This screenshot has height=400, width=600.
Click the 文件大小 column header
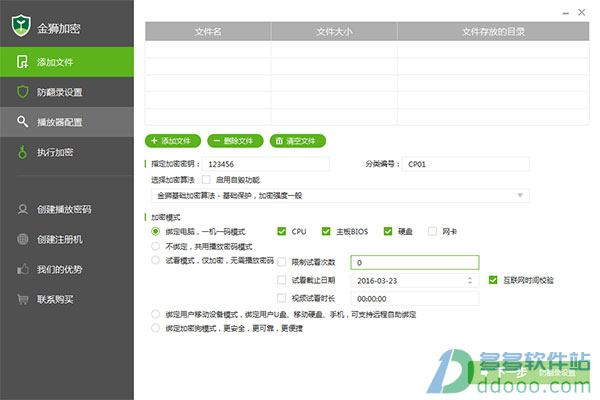334,31
